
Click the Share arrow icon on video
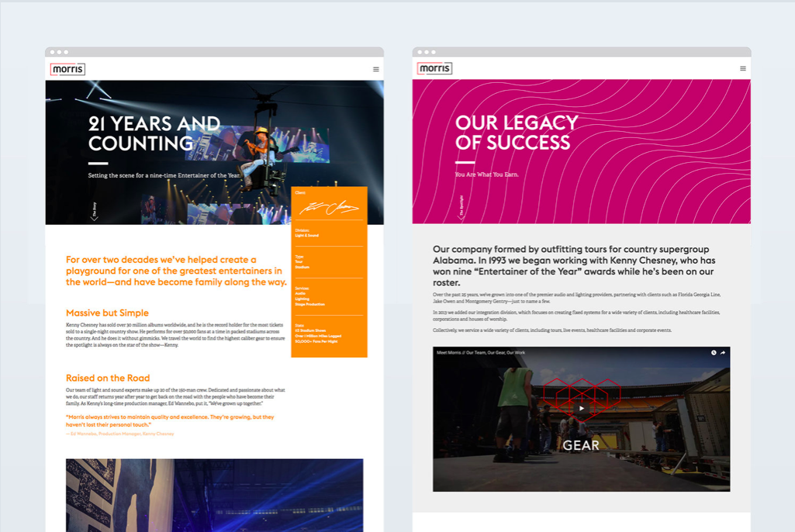click(x=723, y=353)
